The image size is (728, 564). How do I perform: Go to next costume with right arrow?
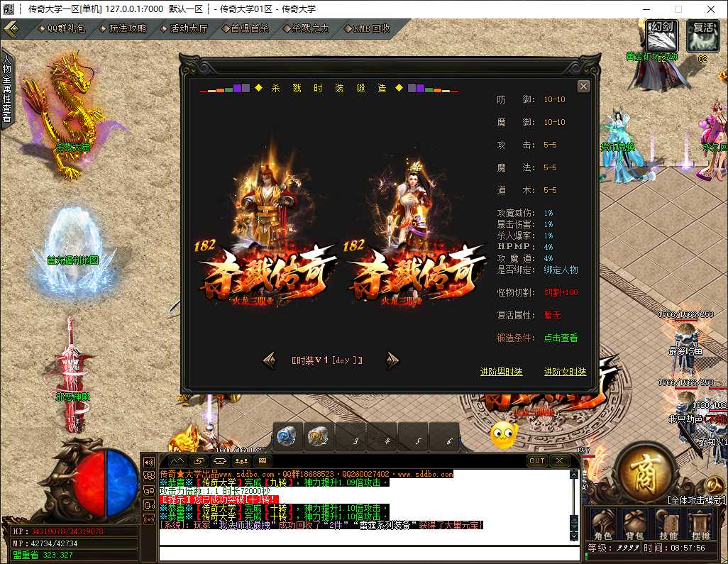coord(393,360)
